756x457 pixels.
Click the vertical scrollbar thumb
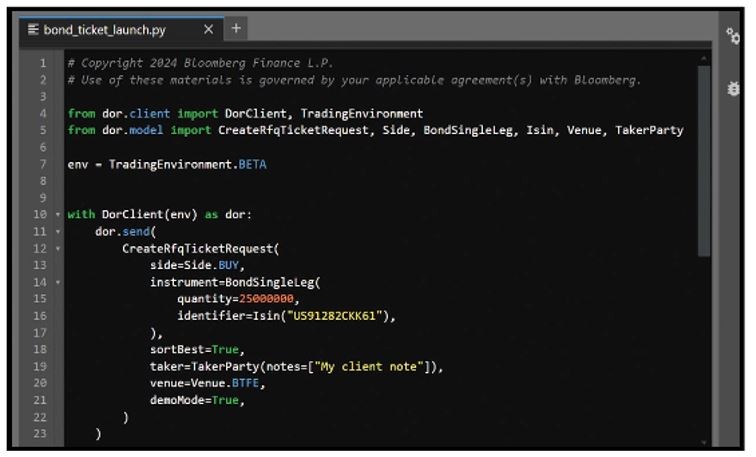pyautogui.click(x=703, y=161)
